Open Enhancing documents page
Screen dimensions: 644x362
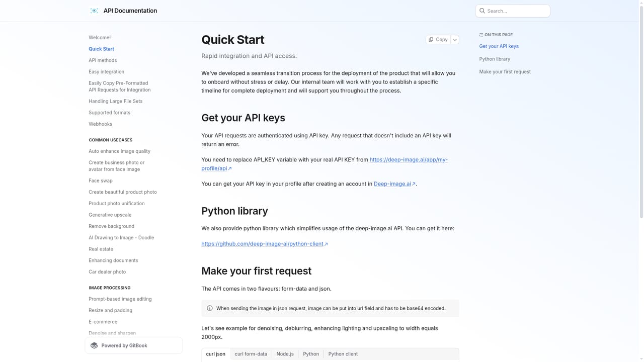coord(113,260)
